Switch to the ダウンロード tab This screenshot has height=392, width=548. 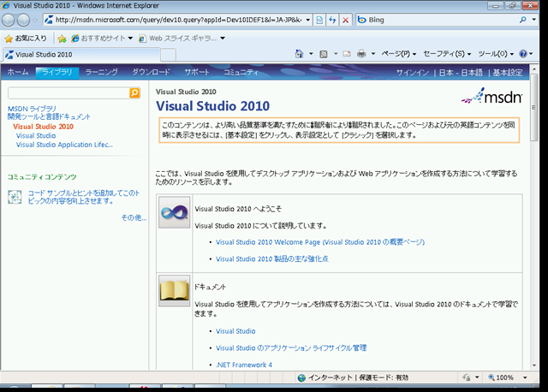[x=151, y=73]
